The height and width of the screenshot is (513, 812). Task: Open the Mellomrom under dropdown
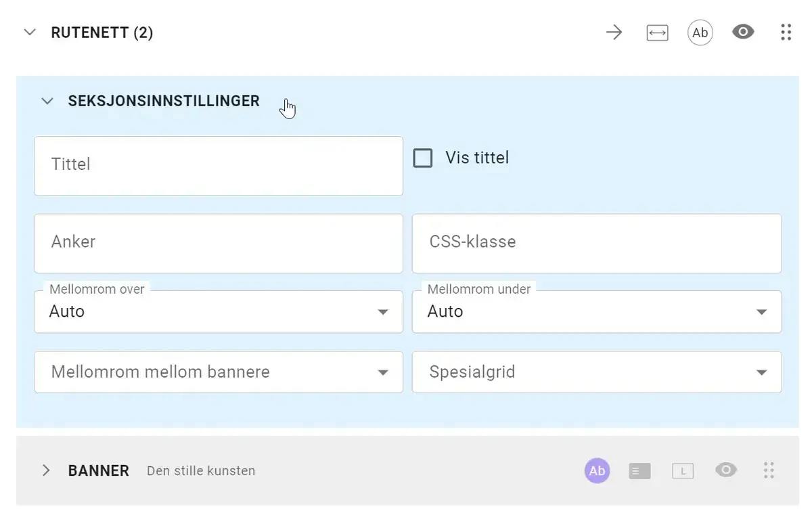[x=596, y=312]
